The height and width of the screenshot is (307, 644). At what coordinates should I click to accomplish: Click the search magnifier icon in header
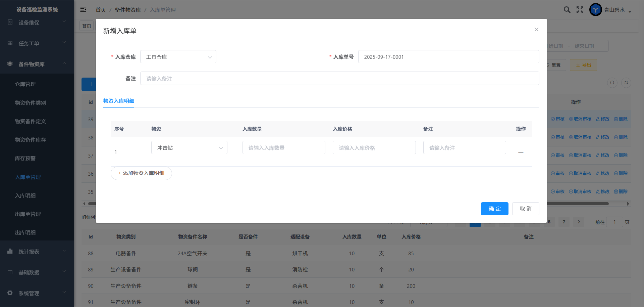tap(567, 10)
